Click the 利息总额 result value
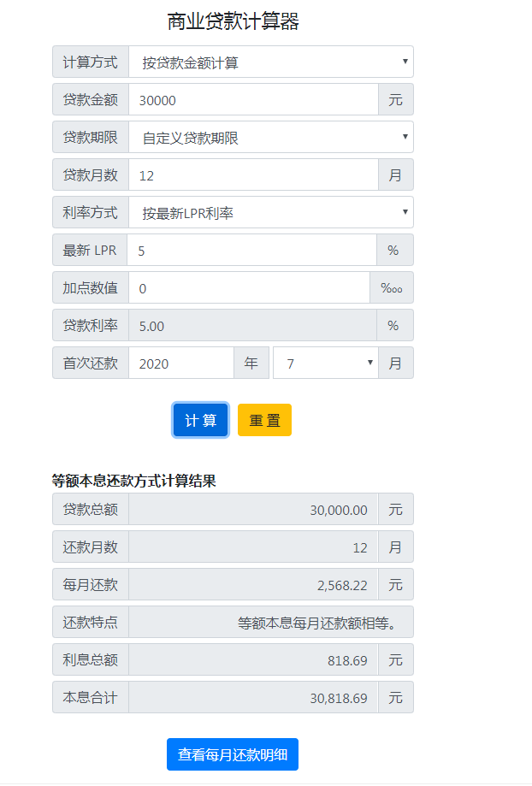 click(253, 660)
